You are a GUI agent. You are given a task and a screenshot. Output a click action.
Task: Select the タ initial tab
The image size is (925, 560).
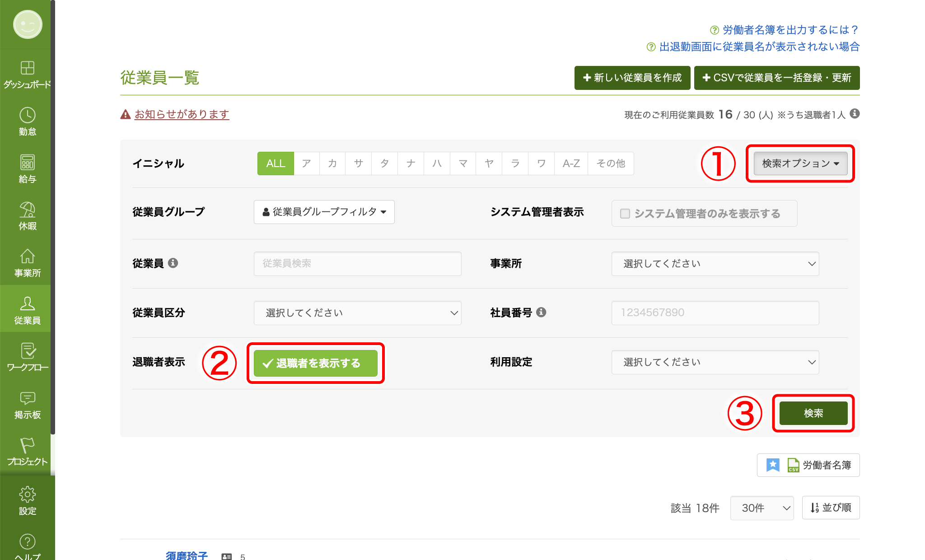point(385,163)
